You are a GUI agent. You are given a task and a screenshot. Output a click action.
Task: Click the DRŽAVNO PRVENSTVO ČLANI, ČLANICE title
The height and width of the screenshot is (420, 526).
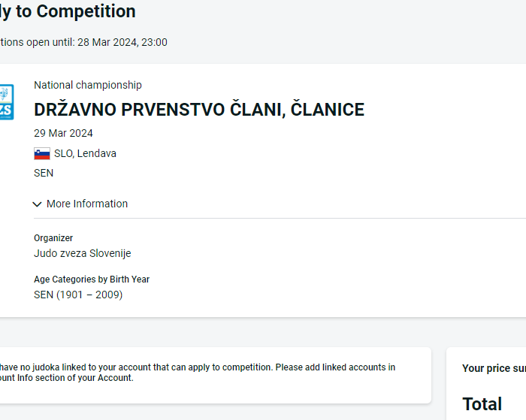pyautogui.click(x=199, y=110)
